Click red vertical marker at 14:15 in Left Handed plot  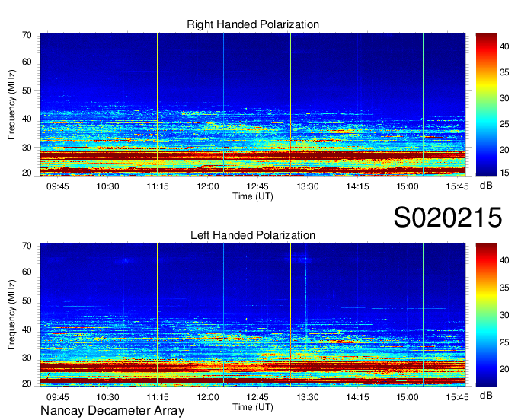pos(357,315)
